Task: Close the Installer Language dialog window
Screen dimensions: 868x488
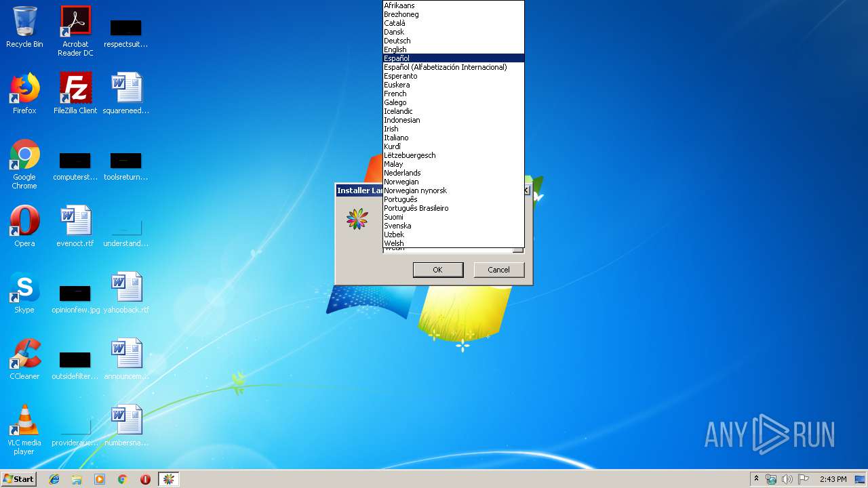Action: click(x=526, y=190)
